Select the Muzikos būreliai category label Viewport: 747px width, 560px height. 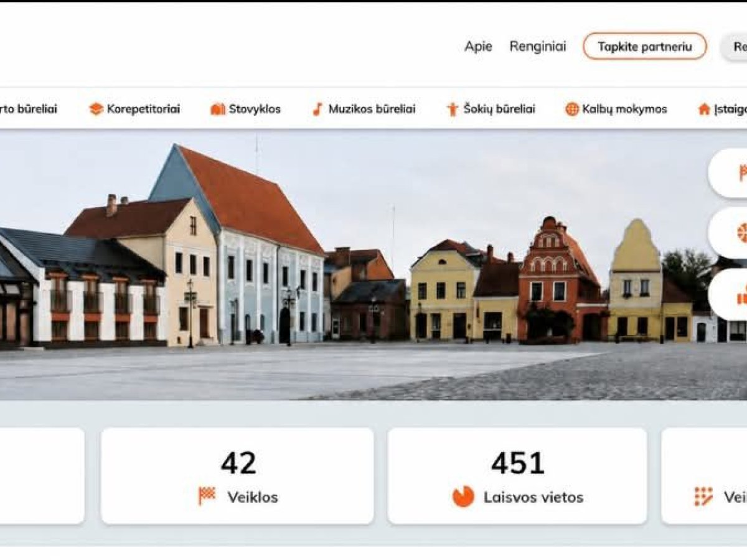coord(372,110)
